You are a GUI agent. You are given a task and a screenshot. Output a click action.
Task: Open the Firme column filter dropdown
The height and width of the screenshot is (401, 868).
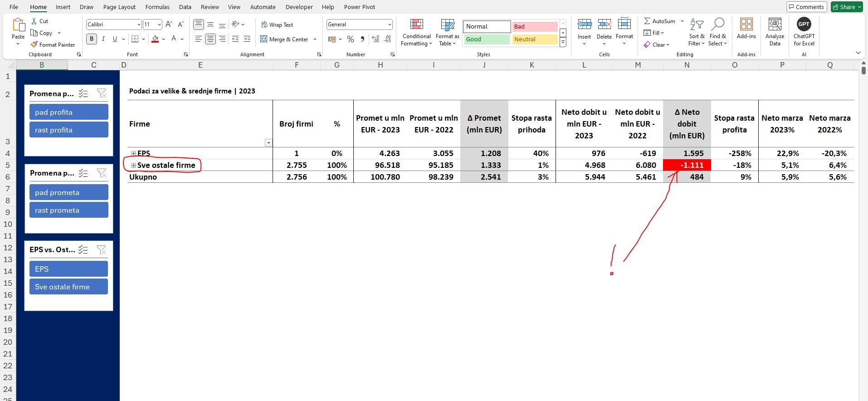(268, 143)
